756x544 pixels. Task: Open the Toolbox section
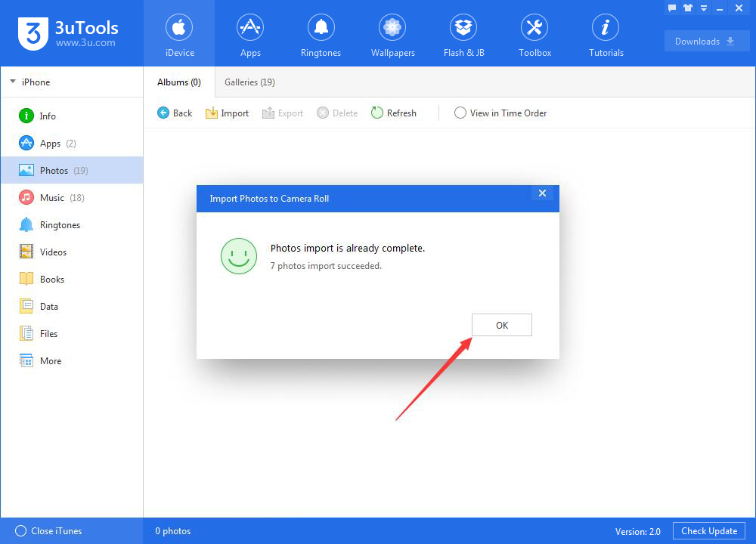534,34
